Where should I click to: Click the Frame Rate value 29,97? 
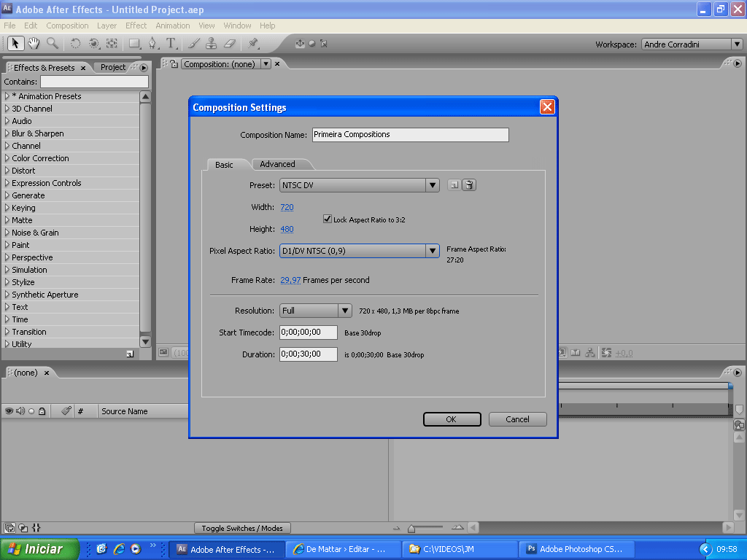pos(290,280)
